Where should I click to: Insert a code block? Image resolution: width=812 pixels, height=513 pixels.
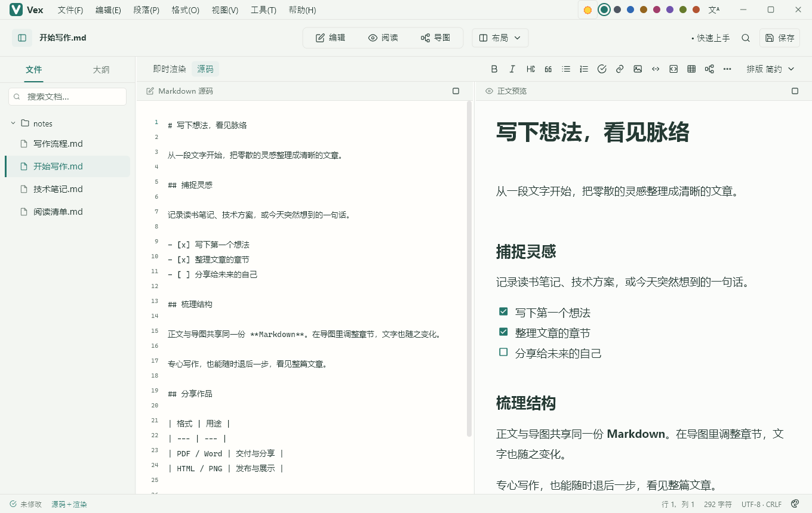673,69
